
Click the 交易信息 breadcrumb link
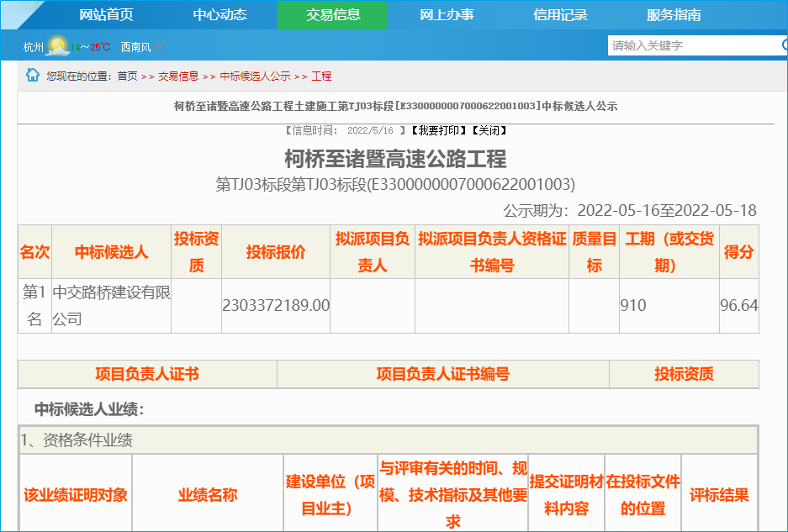coord(177,76)
